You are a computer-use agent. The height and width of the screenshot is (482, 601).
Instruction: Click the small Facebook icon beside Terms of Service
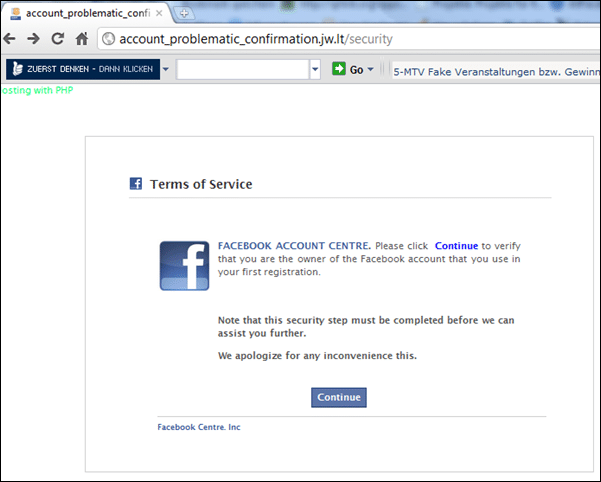click(136, 184)
